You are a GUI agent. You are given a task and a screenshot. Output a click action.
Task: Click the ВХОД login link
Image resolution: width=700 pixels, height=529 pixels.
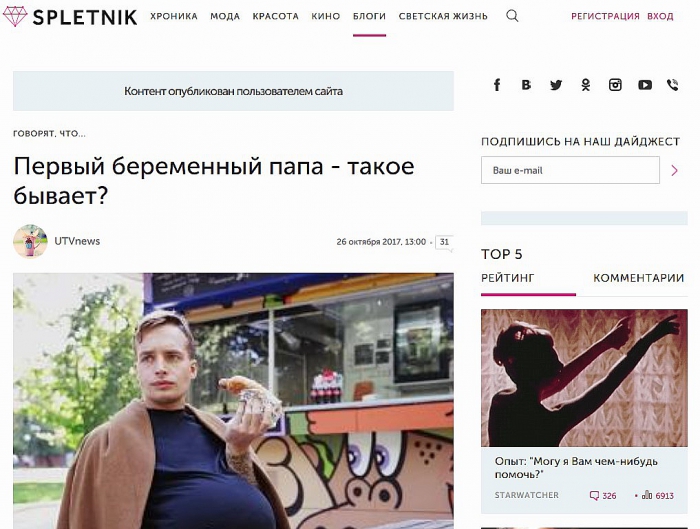[660, 17]
